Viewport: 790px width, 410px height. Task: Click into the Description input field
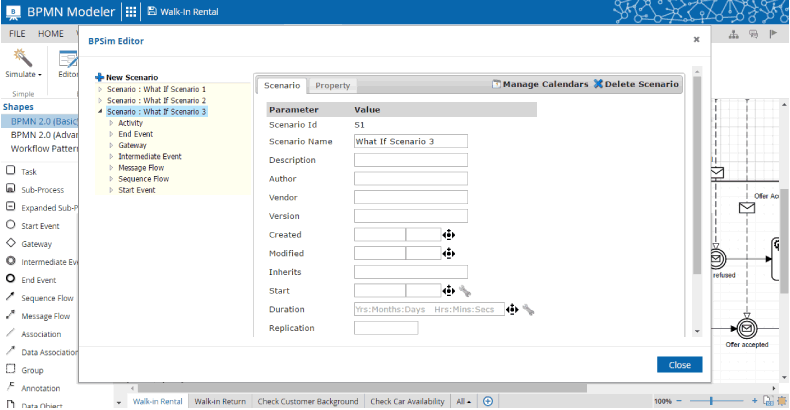pyautogui.click(x=410, y=160)
